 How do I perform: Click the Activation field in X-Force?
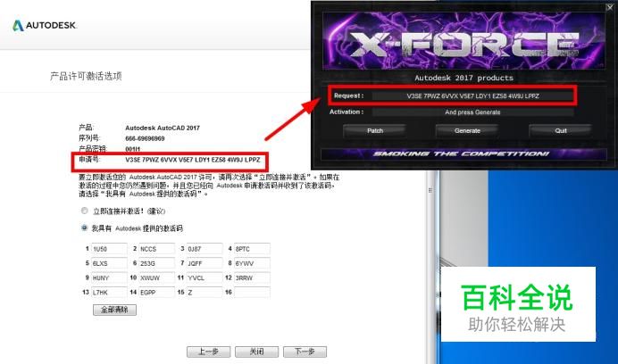click(x=472, y=112)
